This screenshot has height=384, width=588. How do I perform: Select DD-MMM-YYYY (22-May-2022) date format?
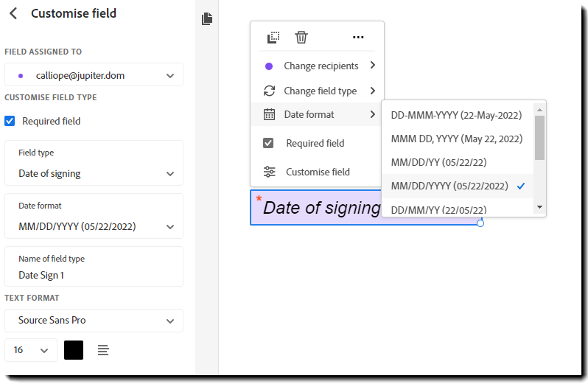456,115
